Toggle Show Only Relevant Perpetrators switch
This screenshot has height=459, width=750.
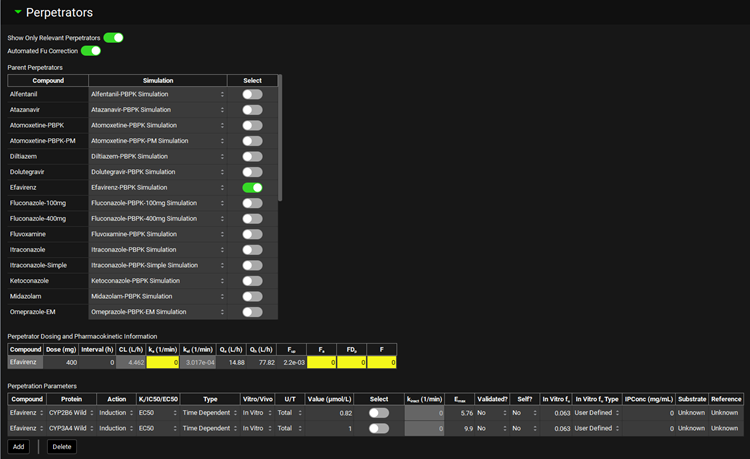click(113, 37)
